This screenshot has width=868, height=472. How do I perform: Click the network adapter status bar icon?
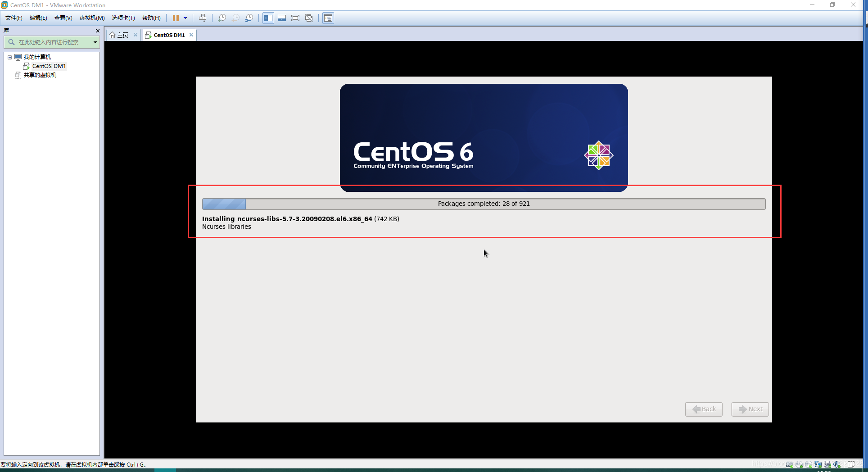(x=818, y=464)
